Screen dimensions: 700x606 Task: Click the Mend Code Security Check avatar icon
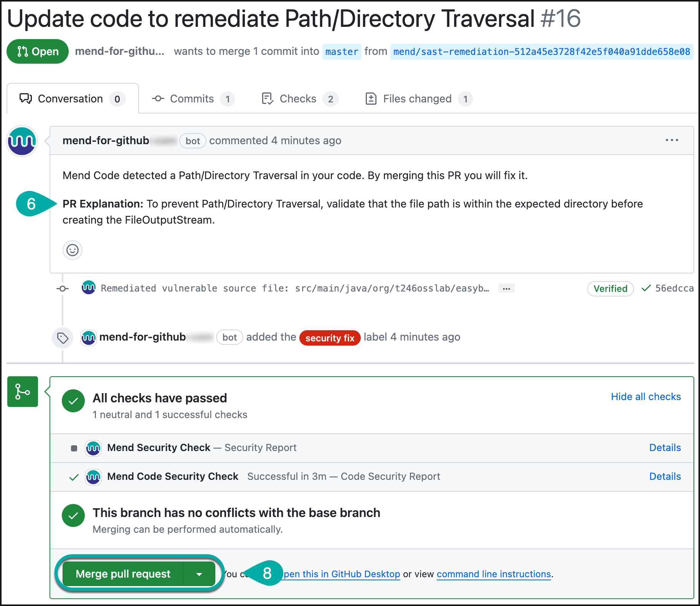[x=93, y=477]
